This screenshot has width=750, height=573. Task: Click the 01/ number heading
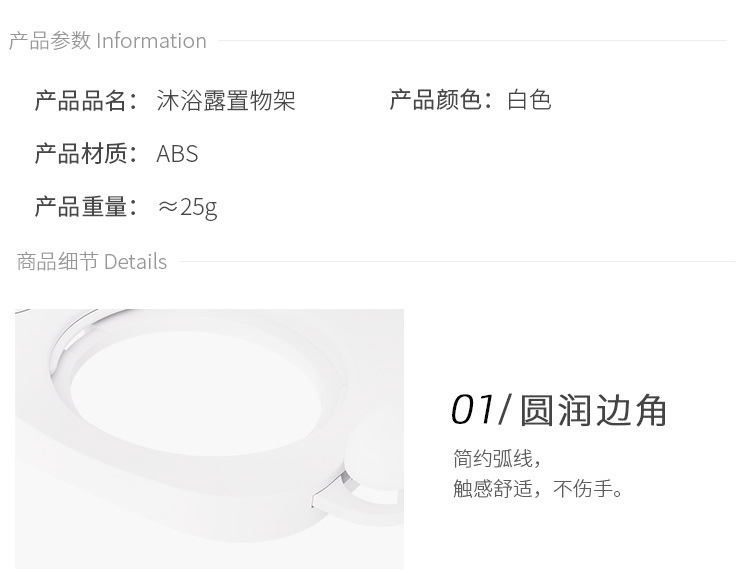tap(481, 410)
